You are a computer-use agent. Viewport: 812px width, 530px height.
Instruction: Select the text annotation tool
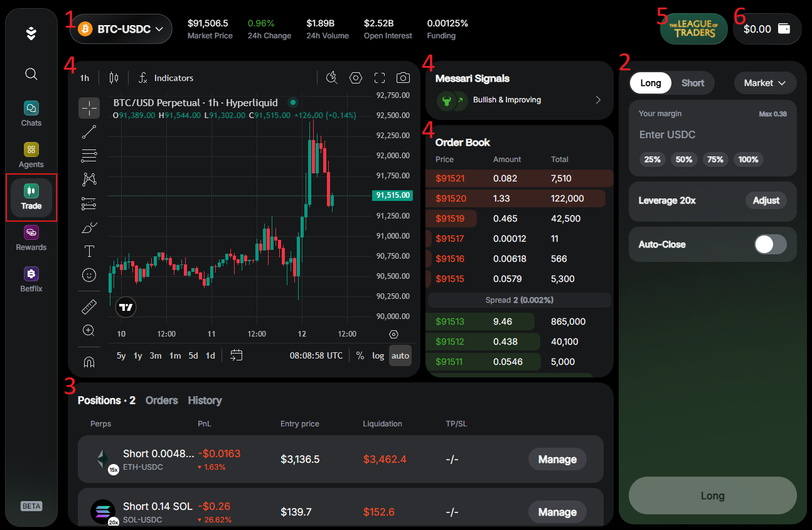pos(89,251)
